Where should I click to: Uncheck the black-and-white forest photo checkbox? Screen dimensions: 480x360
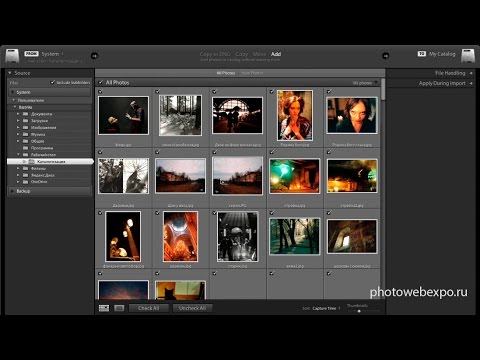(157, 91)
